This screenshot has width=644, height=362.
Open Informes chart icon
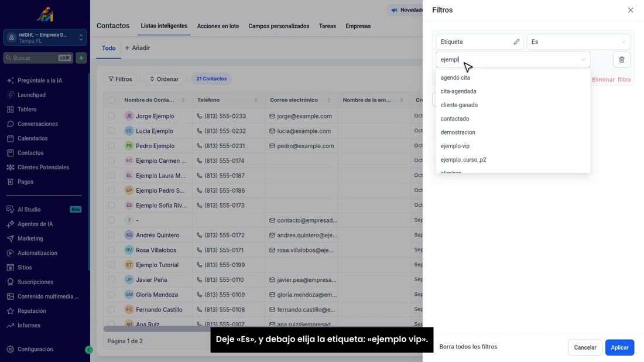point(11,326)
